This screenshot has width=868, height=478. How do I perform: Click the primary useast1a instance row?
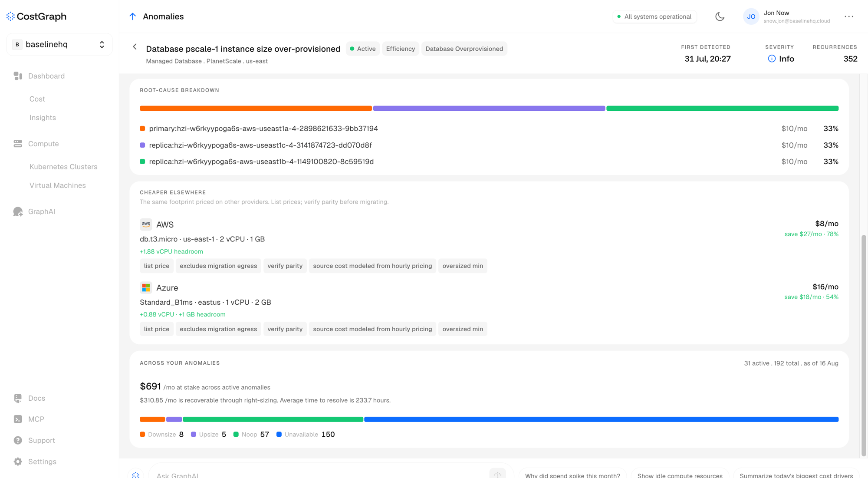pos(489,129)
